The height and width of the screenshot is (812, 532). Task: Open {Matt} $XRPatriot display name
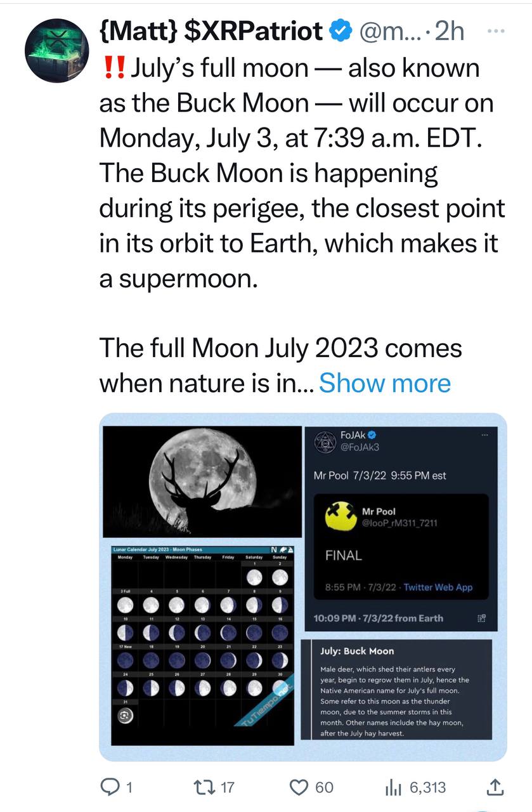pyautogui.click(x=212, y=30)
